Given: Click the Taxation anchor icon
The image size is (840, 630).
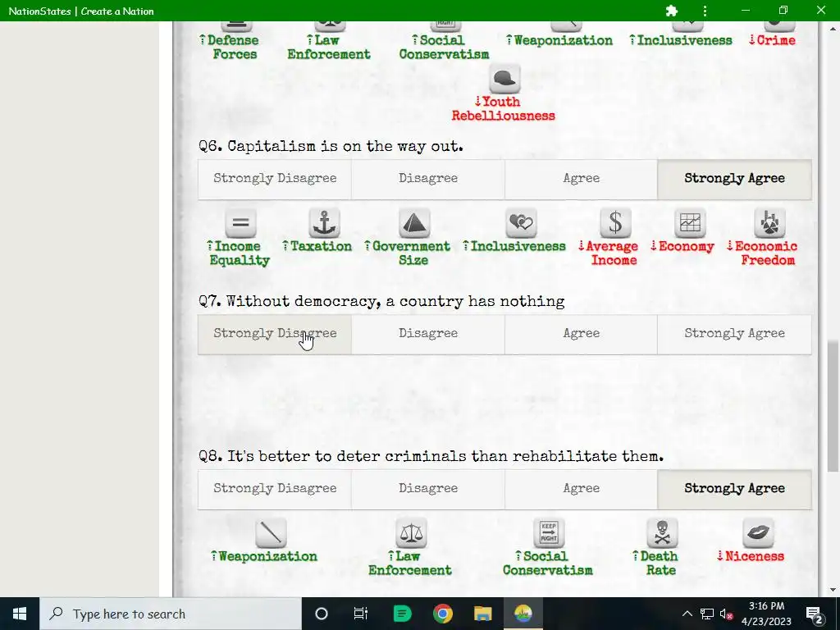Looking at the screenshot, I should tap(324, 223).
